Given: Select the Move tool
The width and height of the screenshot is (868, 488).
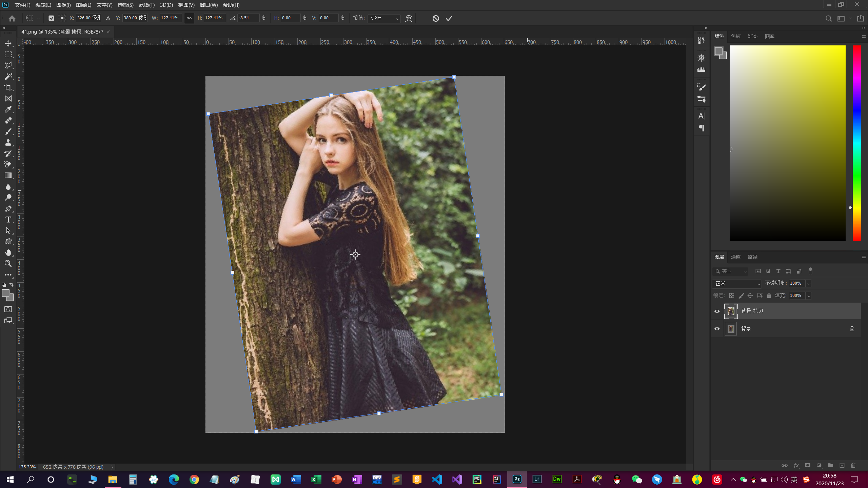Looking at the screenshot, I should (x=8, y=43).
